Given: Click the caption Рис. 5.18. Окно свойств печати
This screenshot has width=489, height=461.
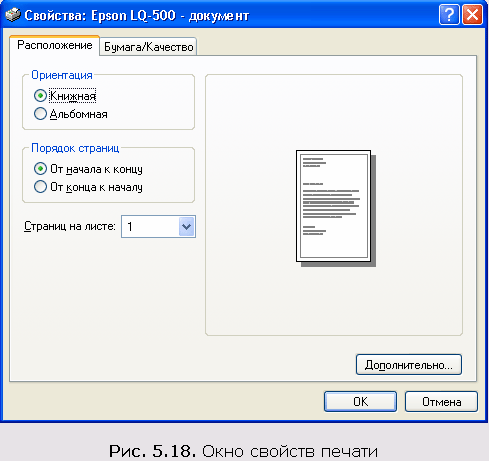Looking at the screenshot, I should pos(243,451).
